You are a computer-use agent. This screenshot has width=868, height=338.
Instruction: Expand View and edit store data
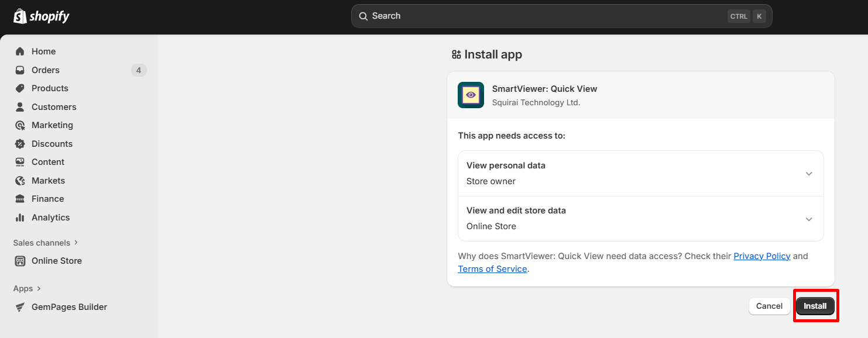click(808, 219)
